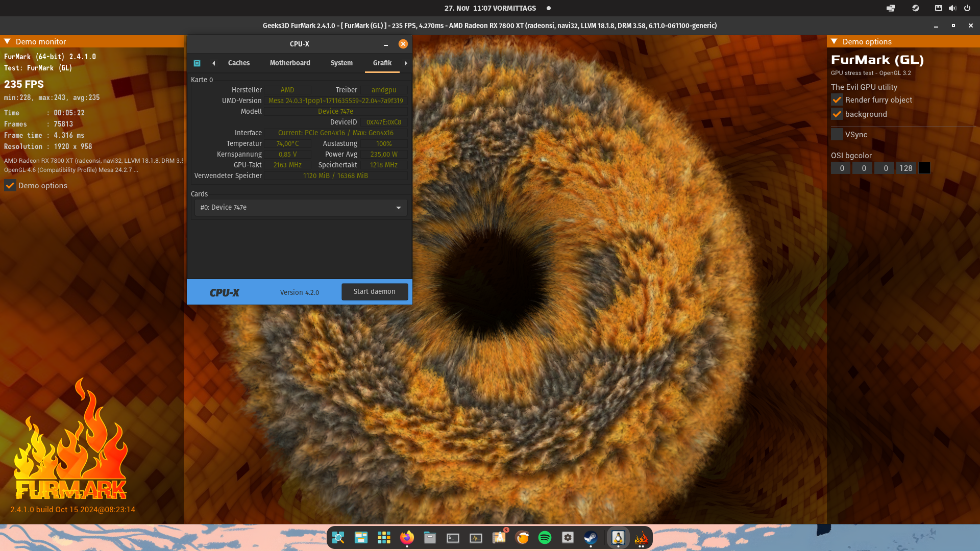Toggle the Demo options checkbox in monitor
Viewport: 980px width, 551px height.
tap(10, 186)
